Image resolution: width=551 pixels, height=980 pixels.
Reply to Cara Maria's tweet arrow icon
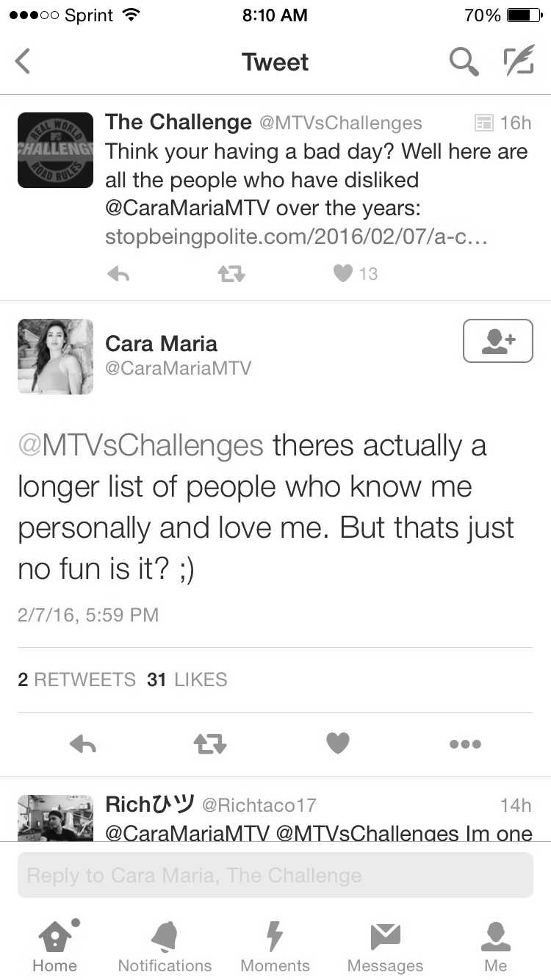(83, 744)
